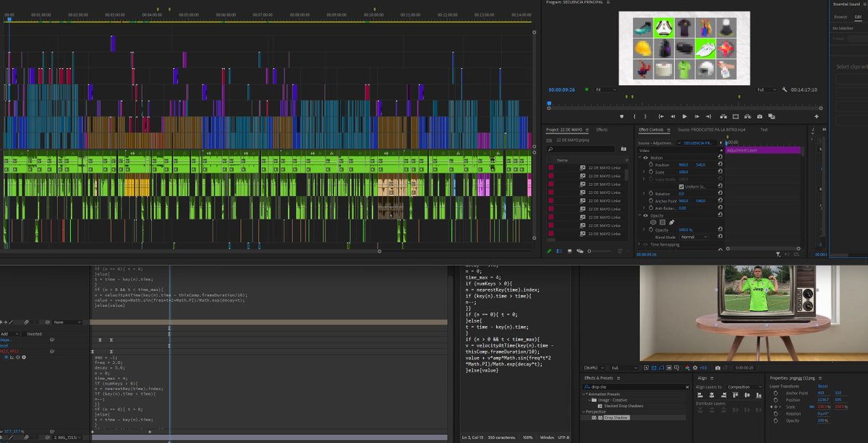
Task: Expand the Time Remapping group
Action: pos(639,245)
